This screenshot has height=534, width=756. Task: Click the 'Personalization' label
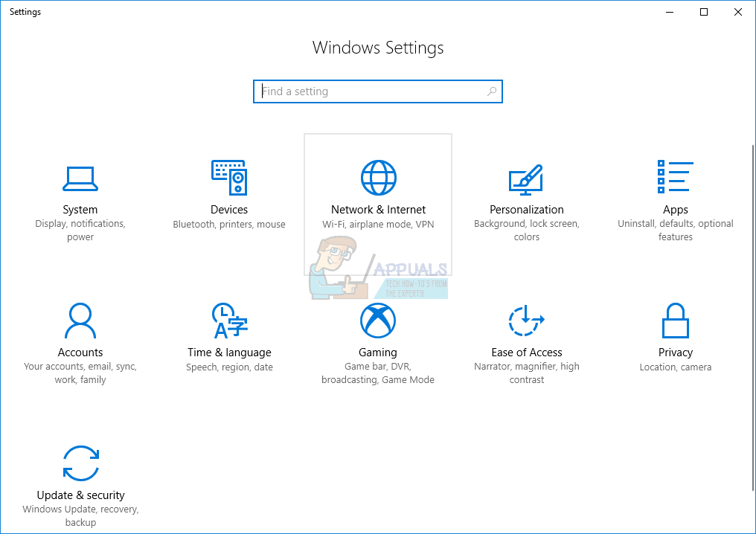pos(527,210)
